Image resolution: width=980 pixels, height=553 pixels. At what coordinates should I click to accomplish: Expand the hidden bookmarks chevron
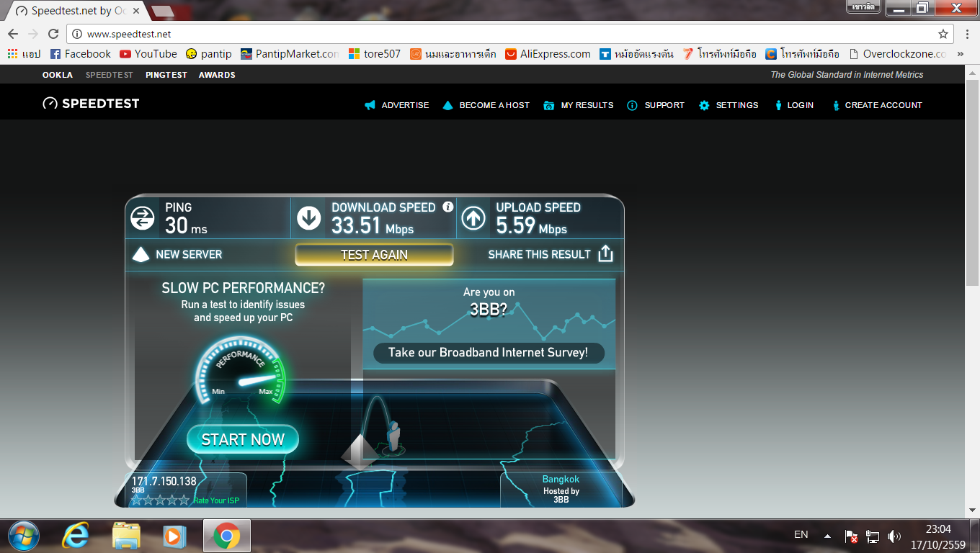click(x=961, y=54)
